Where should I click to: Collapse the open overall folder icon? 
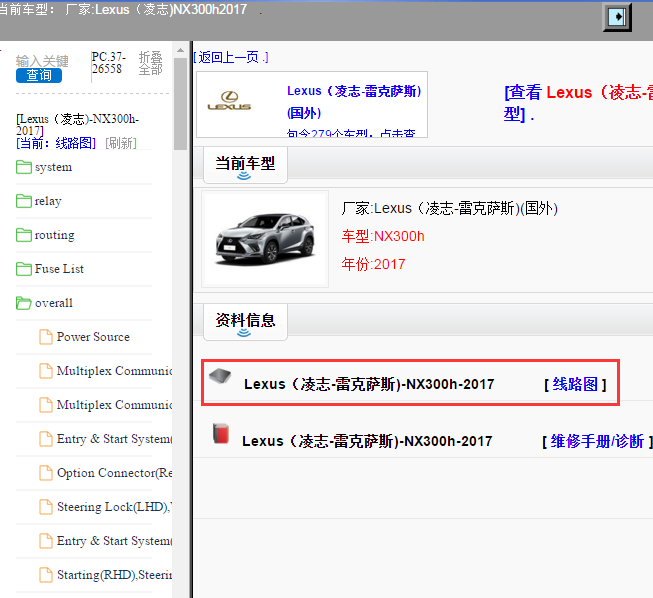click(x=24, y=303)
